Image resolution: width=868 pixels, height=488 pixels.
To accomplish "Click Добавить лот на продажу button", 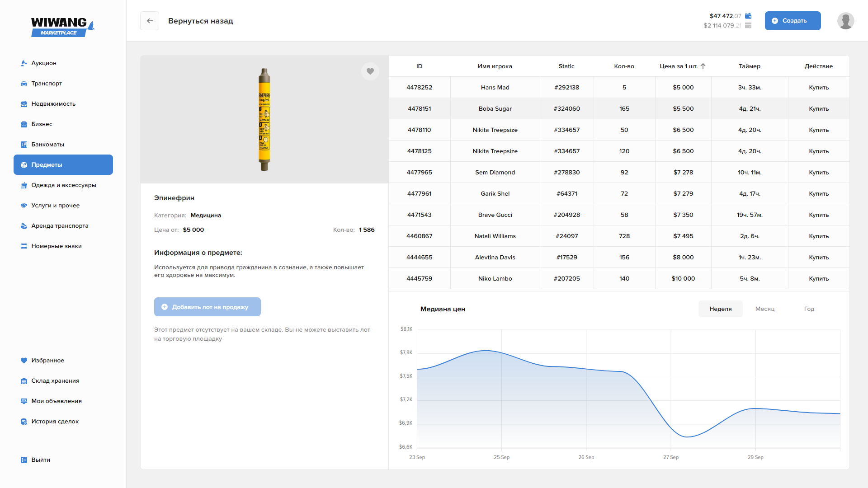I will [x=207, y=307].
